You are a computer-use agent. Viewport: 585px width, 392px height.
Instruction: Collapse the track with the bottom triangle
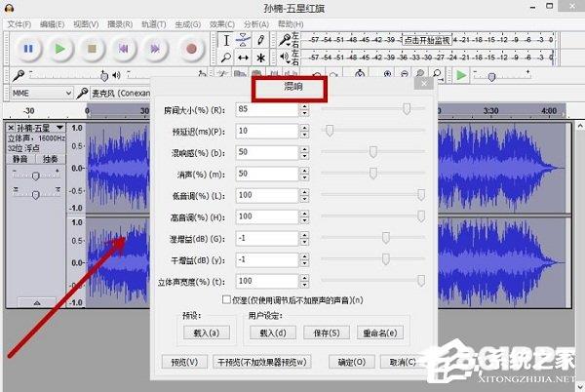click(x=37, y=302)
